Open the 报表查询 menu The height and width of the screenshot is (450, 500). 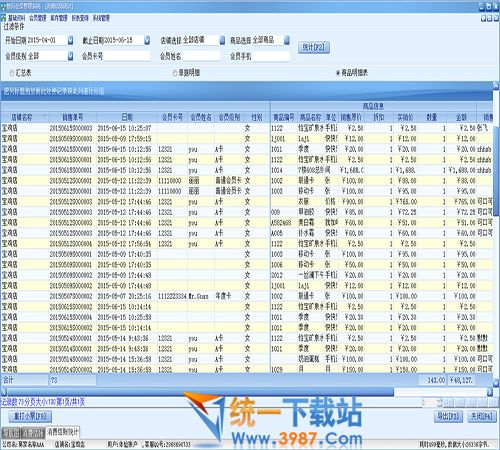pyautogui.click(x=80, y=18)
